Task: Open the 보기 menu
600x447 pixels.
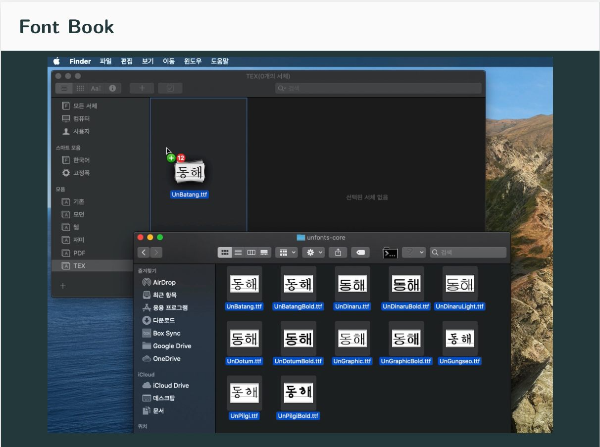Action: [x=148, y=61]
